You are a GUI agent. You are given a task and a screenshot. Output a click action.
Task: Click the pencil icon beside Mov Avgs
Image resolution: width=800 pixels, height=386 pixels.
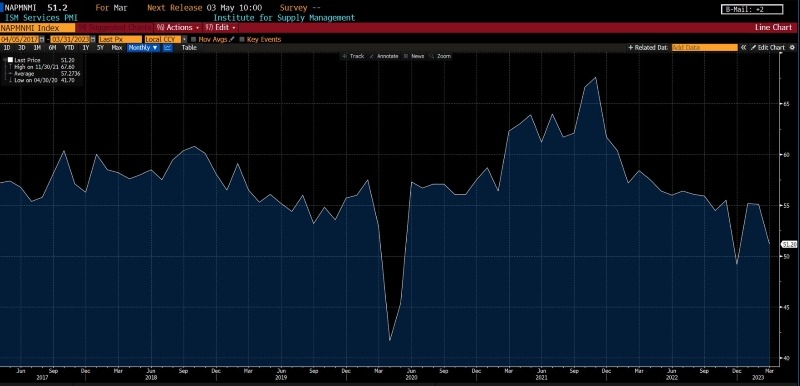tap(232, 39)
